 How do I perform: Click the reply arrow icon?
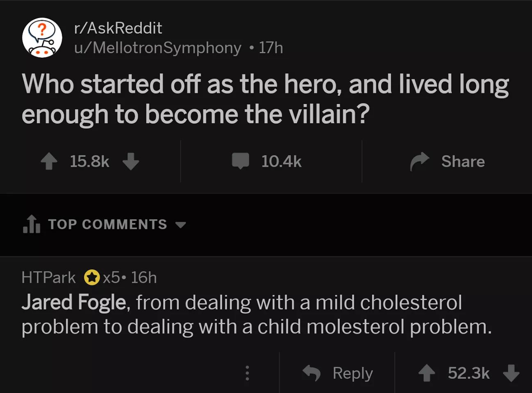(x=311, y=373)
